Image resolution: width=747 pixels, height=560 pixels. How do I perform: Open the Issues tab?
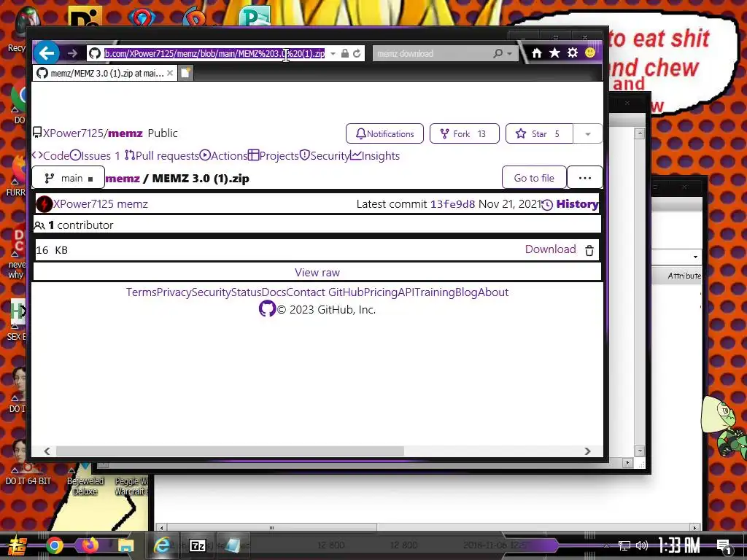click(x=95, y=156)
